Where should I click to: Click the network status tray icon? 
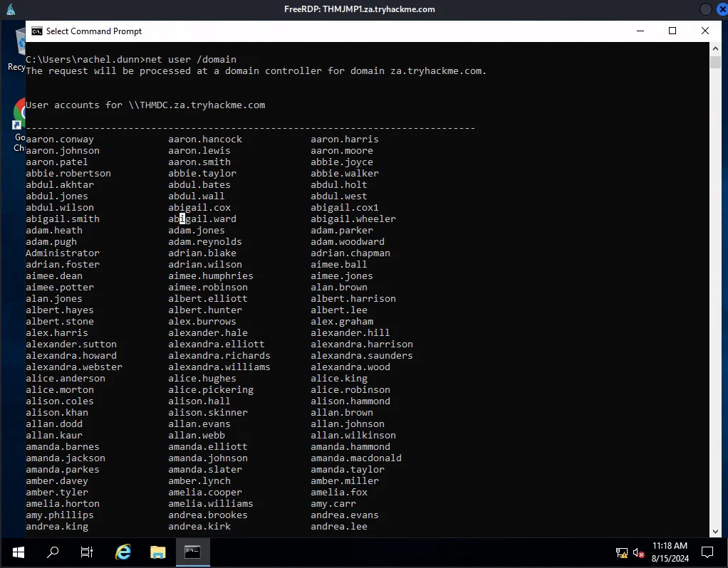click(x=622, y=552)
